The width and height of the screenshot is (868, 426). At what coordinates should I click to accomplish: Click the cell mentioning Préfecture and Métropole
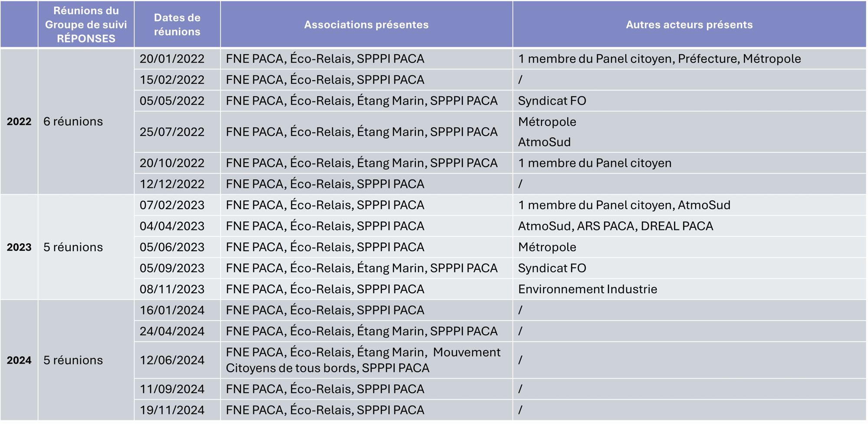pyautogui.click(x=659, y=59)
